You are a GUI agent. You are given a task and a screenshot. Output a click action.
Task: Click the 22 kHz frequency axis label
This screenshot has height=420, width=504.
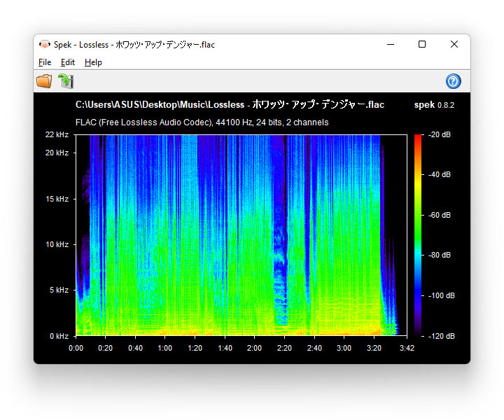pyautogui.click(x=57, y=134)
